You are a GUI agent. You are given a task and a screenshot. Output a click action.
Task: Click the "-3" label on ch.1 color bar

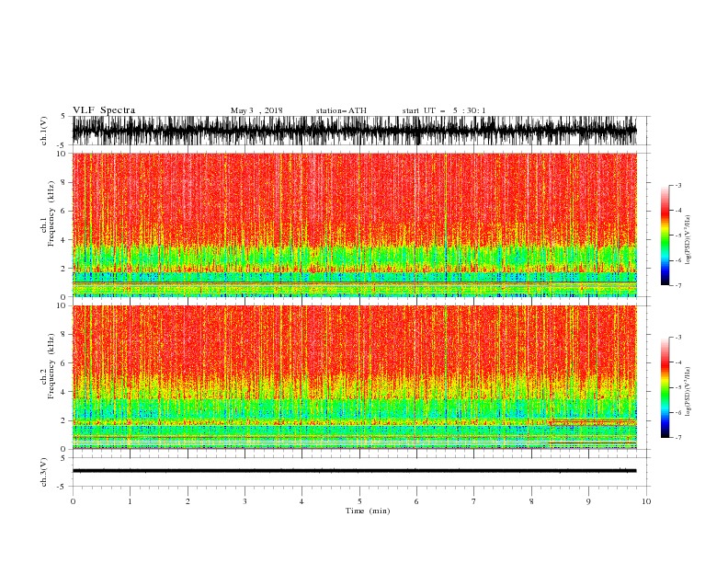point(678,185)
